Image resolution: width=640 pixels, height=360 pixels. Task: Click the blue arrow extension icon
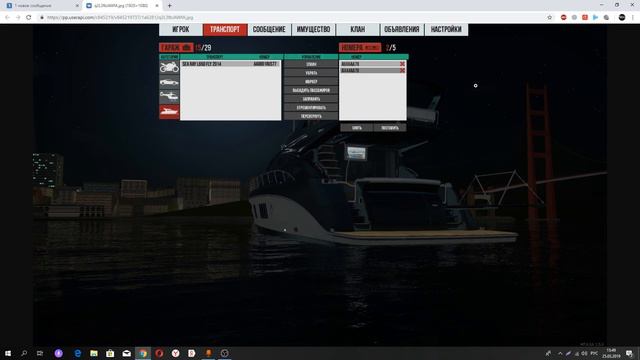click(x=596, y=18)
